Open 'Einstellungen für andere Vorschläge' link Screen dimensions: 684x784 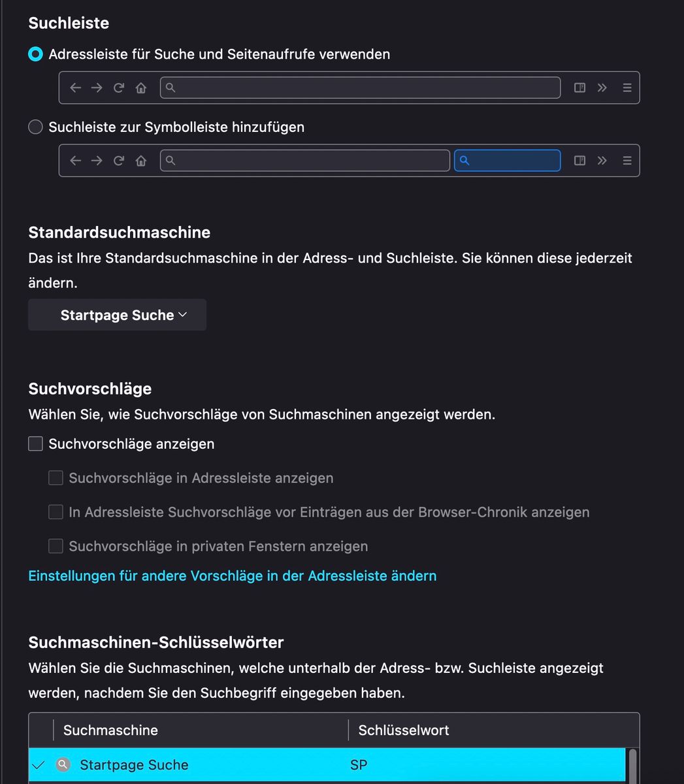pyautogui.click(x=233, y=576)
